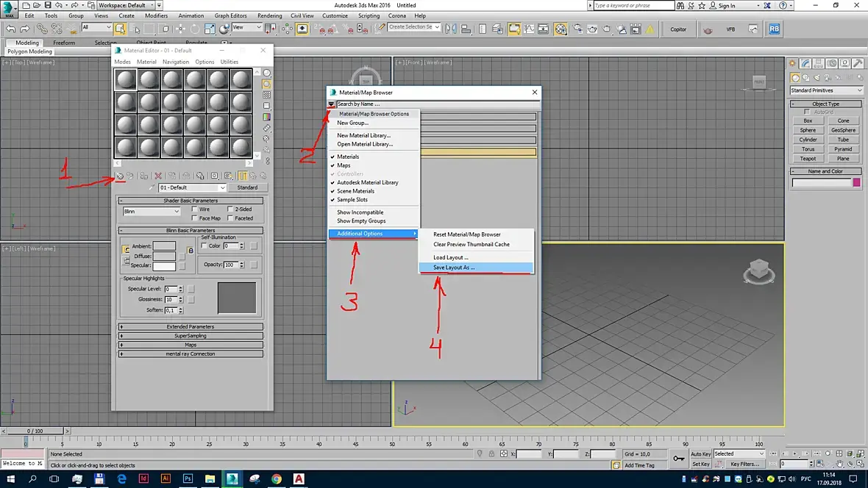Viewport: 868px width, 488px height.
Task: Open the Modify tab in command panel
Action: pyautogui.click(x=806, y=64)
